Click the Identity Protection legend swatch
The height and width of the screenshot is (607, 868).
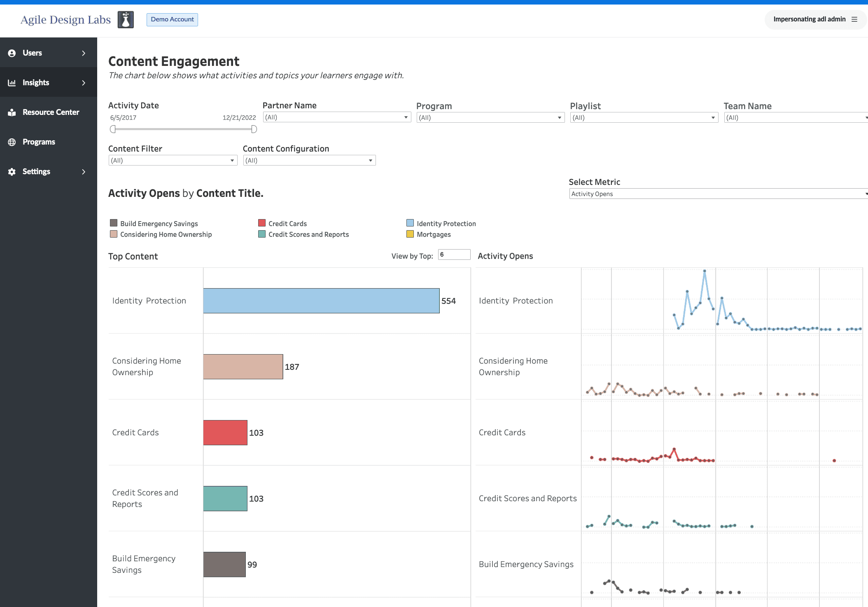tap(410, 223)
